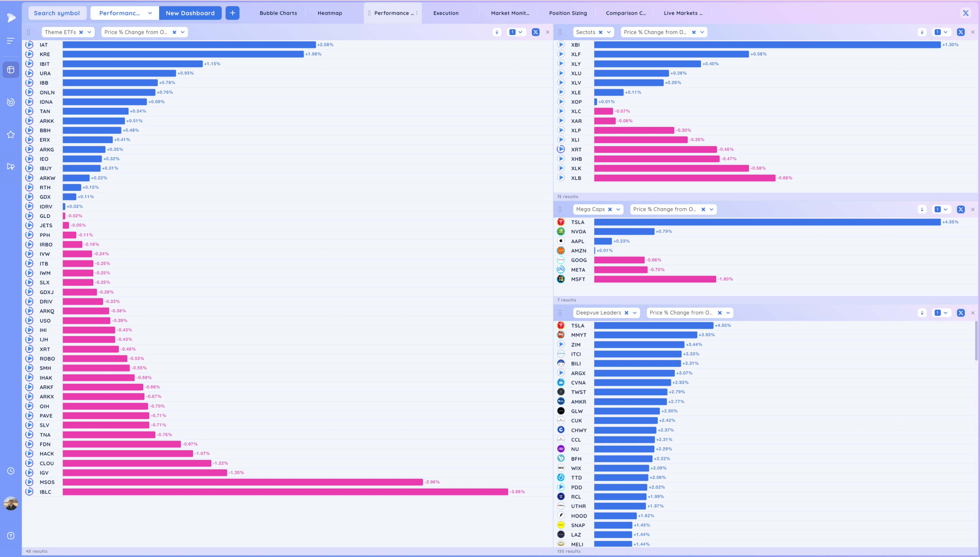Click the Deepvue logo in the sidebar

click(11, 18)
